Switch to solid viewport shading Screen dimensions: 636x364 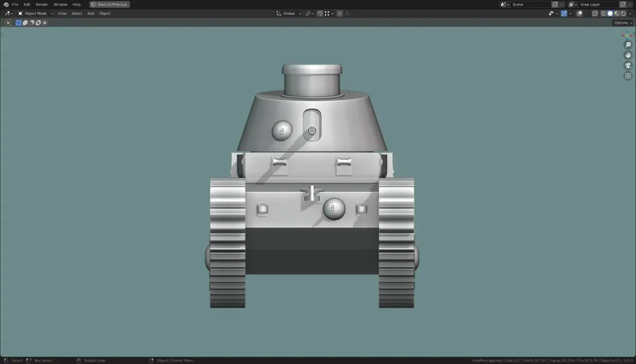[610, 13]
